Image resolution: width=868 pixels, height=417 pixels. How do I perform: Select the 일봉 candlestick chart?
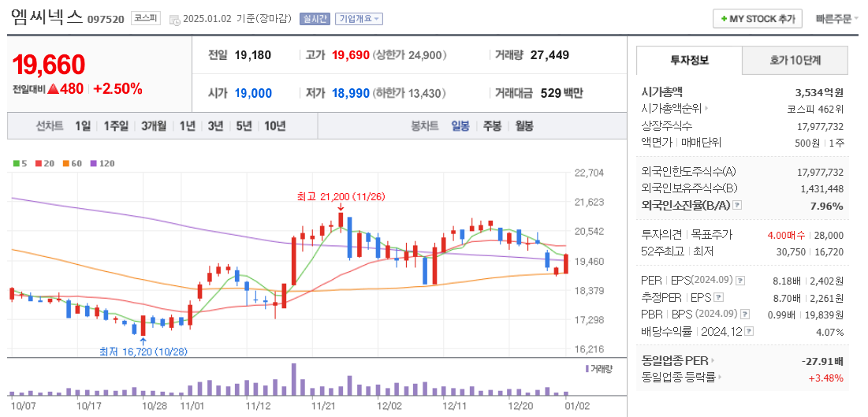coord(460,125)
